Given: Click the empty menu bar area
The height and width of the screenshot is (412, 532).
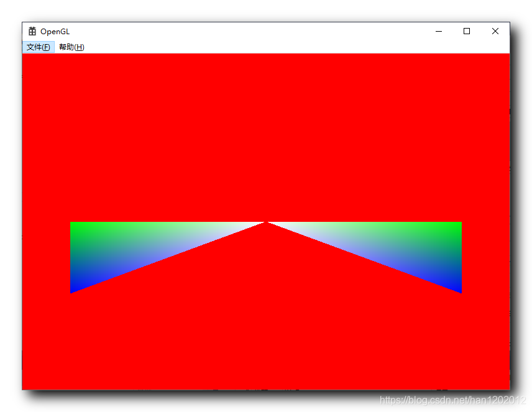Looking at the screenshot, I should pyautogui.click(x=249, y=47).
